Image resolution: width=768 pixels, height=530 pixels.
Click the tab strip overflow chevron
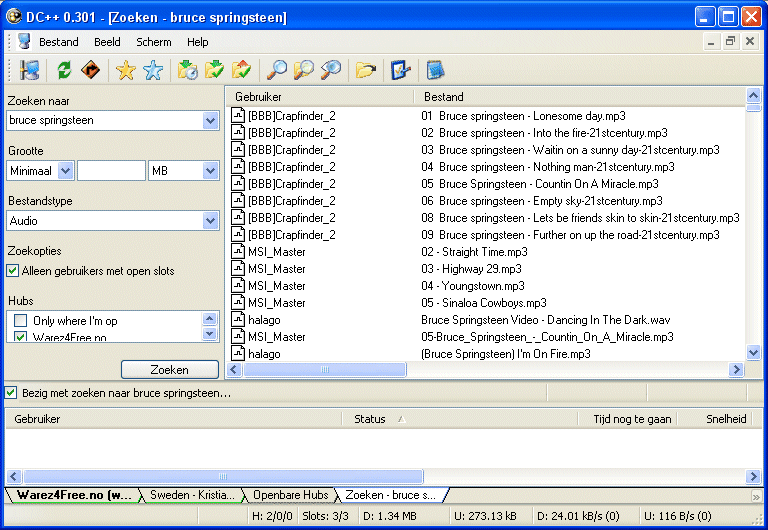click(756, 496)
